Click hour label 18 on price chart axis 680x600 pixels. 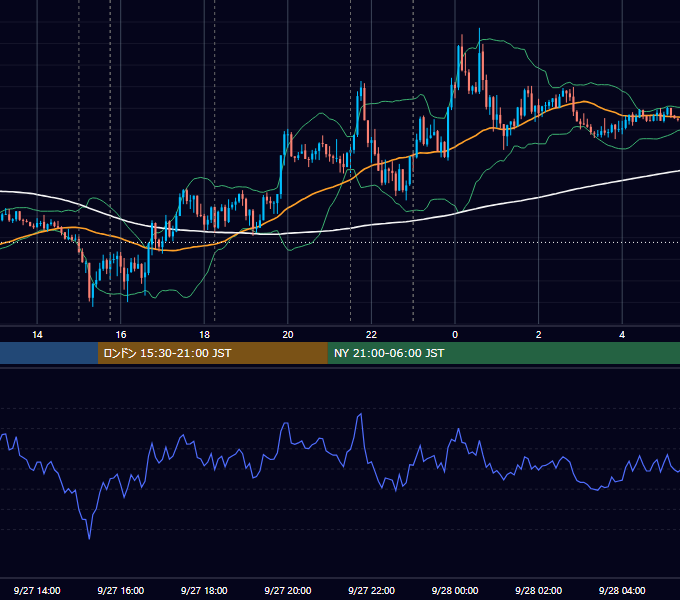pos(204,334)
